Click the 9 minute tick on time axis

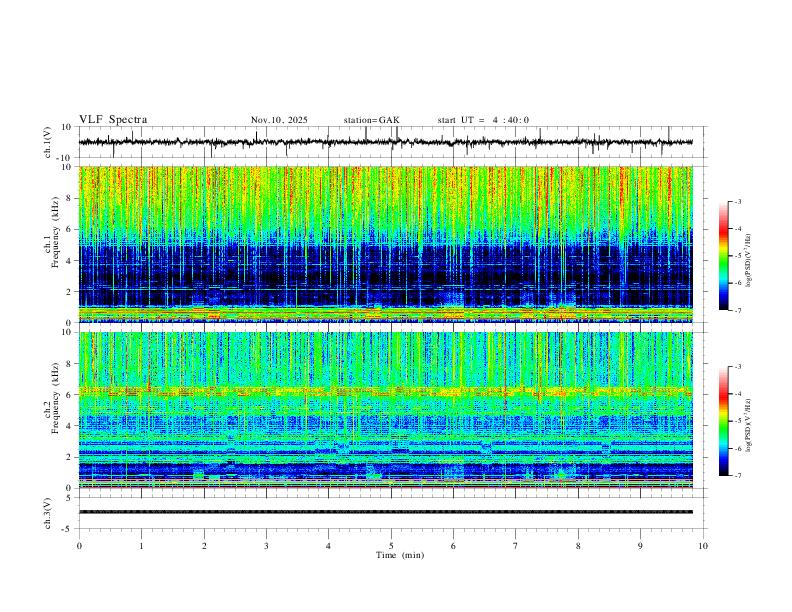pyautogui.click(x=640, y=546)
